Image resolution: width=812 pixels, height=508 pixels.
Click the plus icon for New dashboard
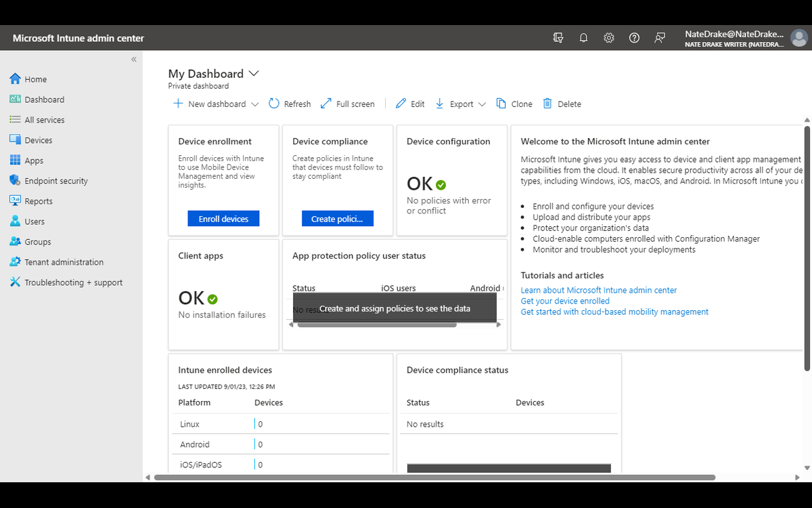coord(178,104)
